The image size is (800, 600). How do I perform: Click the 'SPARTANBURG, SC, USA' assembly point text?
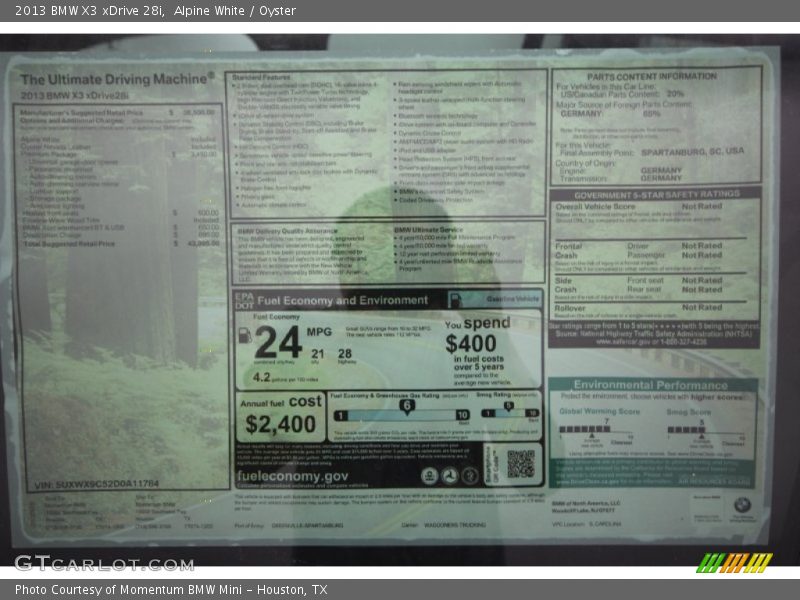(x=692, y=152)
